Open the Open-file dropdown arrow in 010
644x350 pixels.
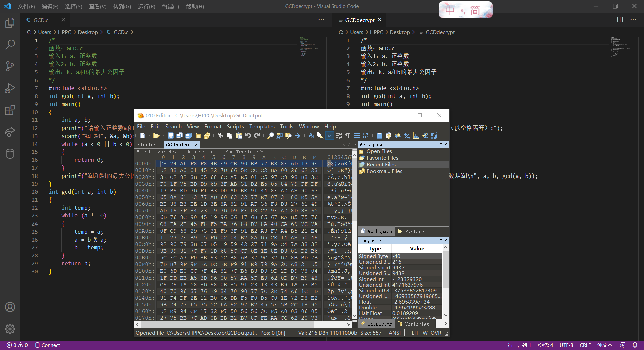[x=164, y=136]
